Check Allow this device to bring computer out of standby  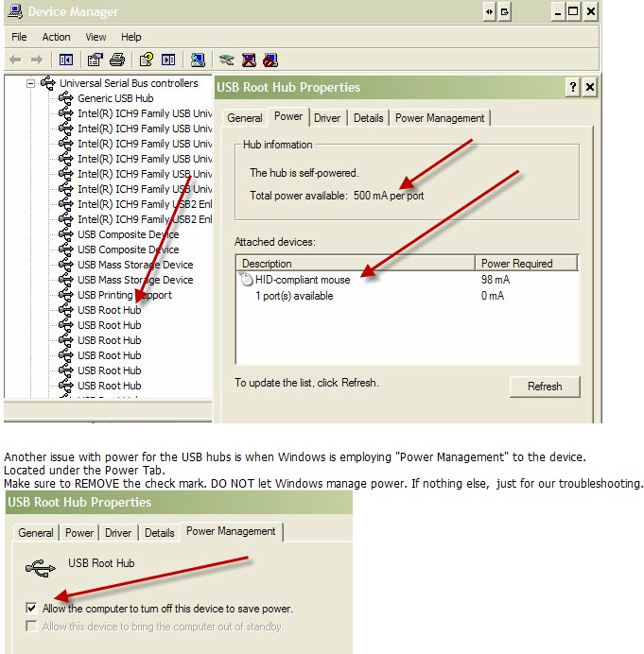point(31,626)
